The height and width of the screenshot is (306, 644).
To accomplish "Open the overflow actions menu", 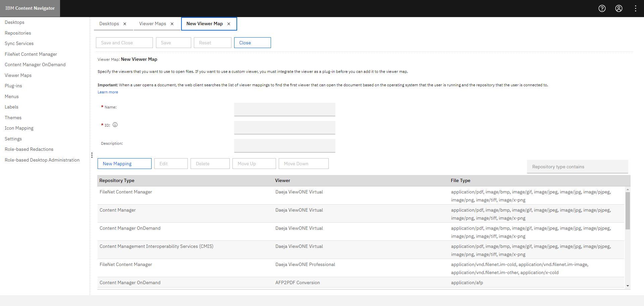I will (635, 8).
